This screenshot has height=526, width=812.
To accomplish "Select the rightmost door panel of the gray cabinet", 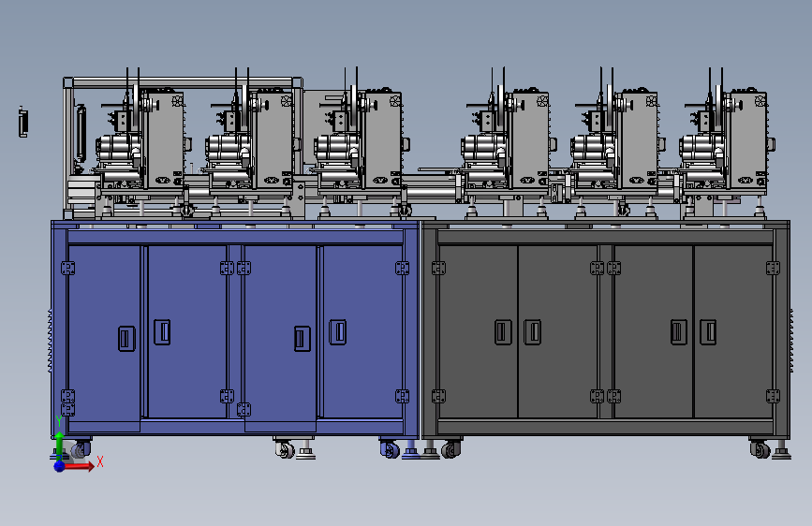I will (x=732, y=331).
